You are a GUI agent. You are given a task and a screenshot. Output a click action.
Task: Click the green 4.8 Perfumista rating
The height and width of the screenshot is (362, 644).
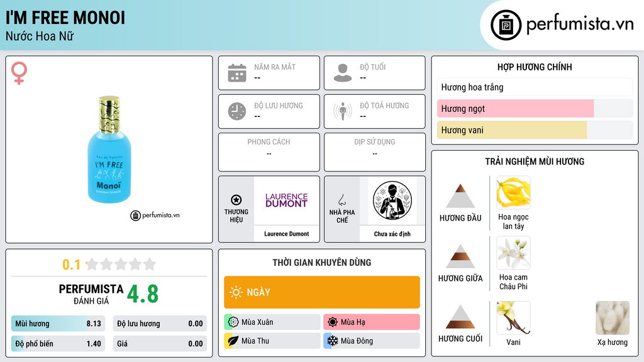(143, 294)
